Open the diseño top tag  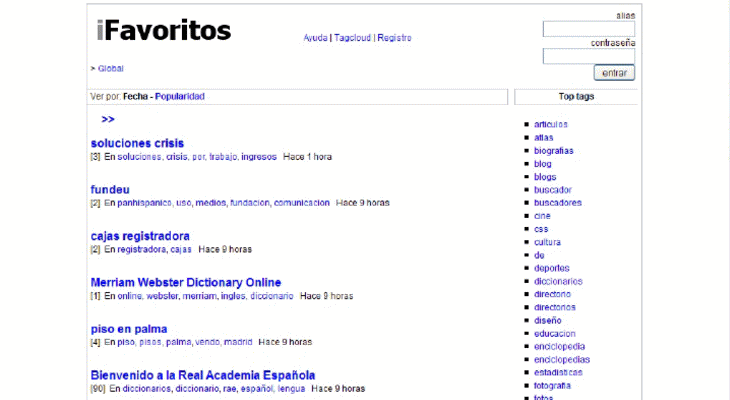tap(548, 320)
